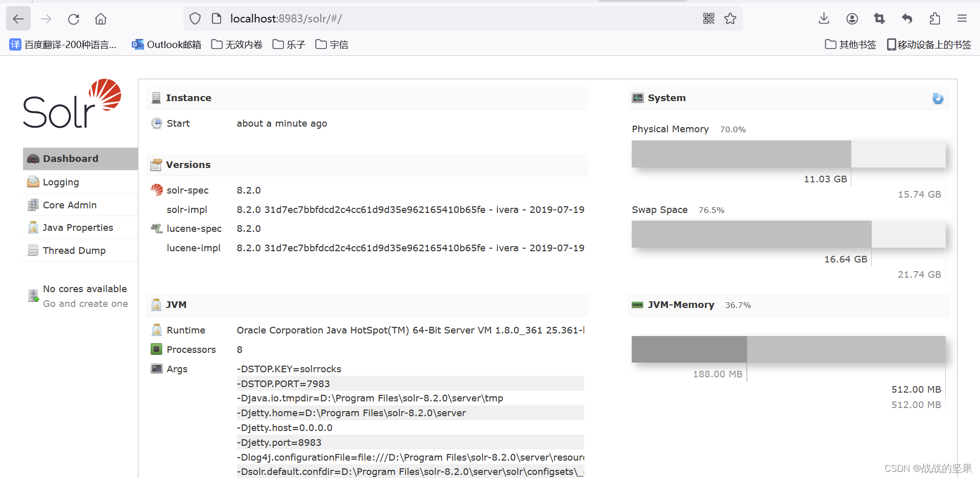Expand the 其他书签 folder
Screen dimensions: 980x478
click(849, 44)
